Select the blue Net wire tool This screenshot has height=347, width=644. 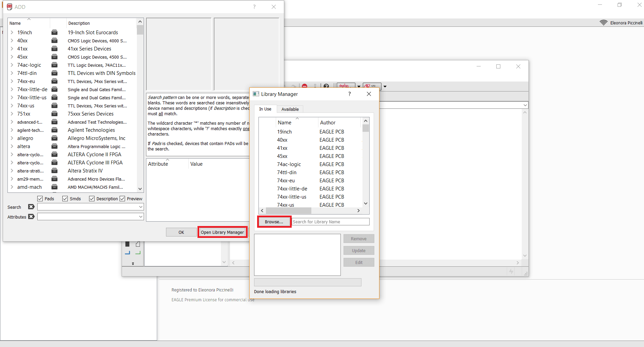coord(127,253)
